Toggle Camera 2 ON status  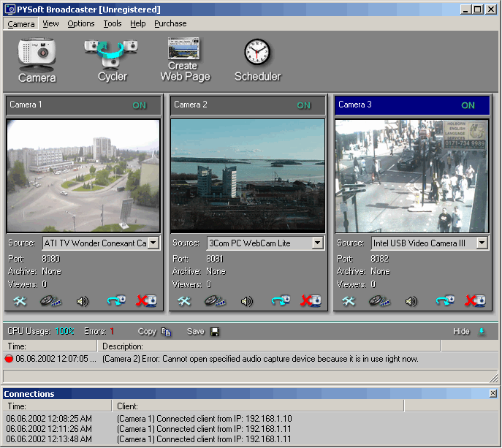(303, 105)
